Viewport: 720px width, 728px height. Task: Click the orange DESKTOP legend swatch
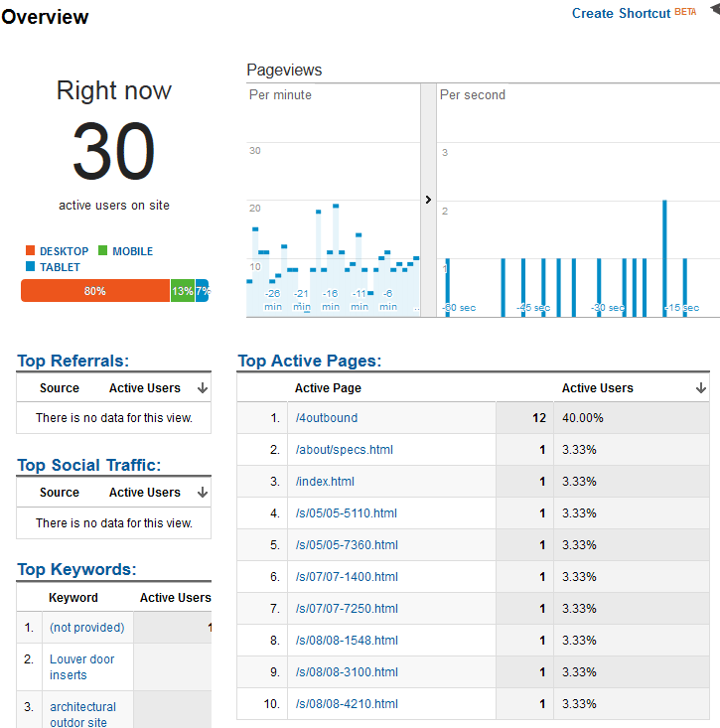point(30,250)
